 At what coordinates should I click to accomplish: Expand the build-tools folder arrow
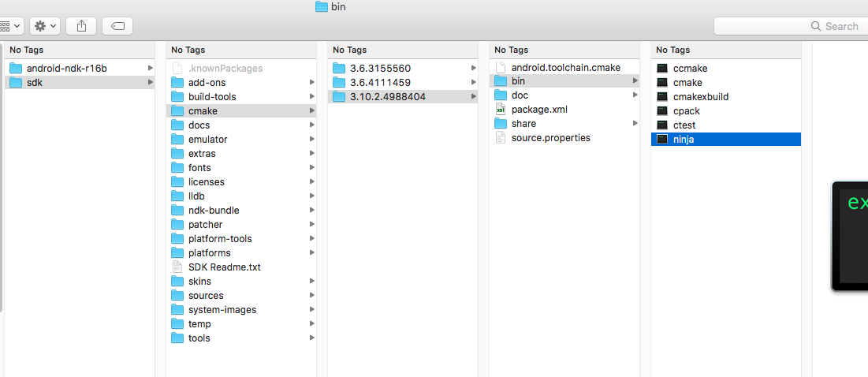(312, 97)
